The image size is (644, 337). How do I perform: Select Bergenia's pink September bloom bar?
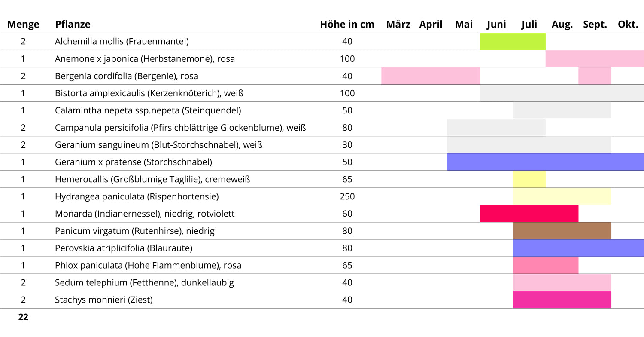coord(595,76)
